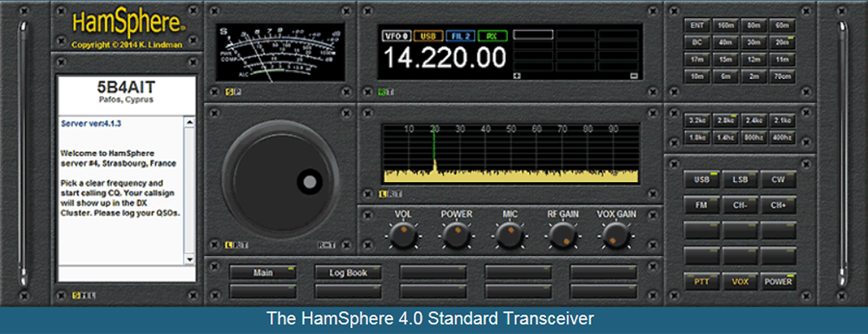Click the 5B4AIT callsign text
Viewport: 868px width, 334px height.
pos(127,87)
